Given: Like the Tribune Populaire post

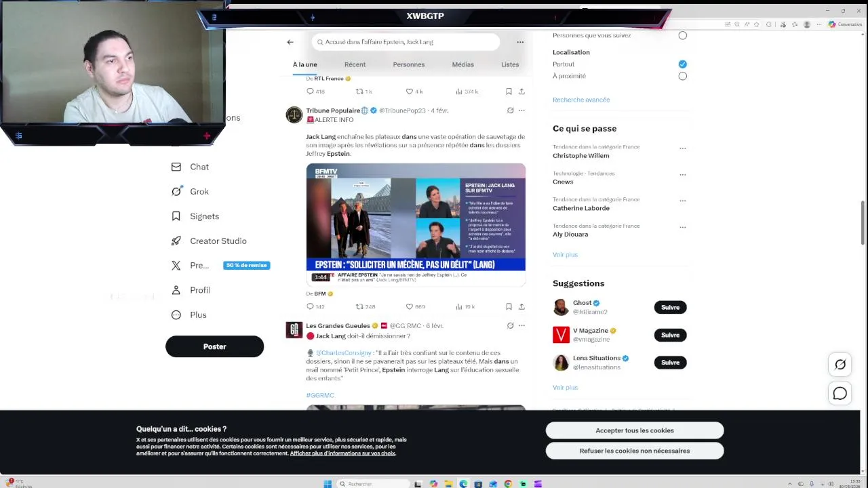Looking at the screenshot, I should 415,306.
